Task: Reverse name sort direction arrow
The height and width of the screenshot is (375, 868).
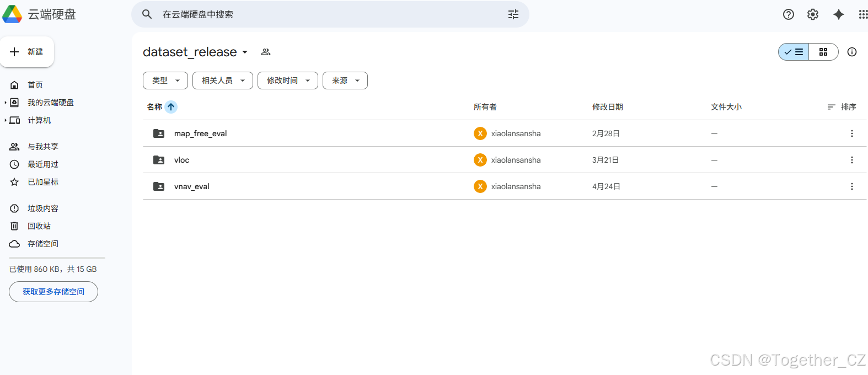Action: point(171,107)
